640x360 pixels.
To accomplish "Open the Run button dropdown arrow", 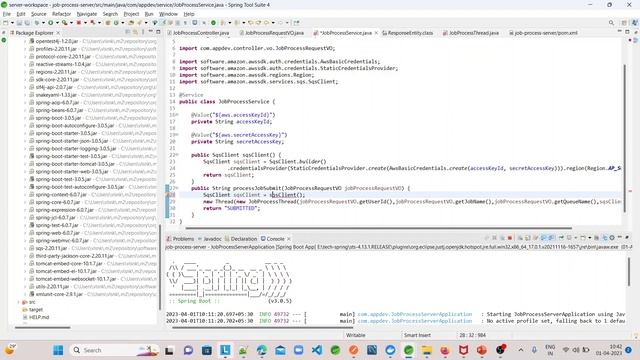I will 57,23.
